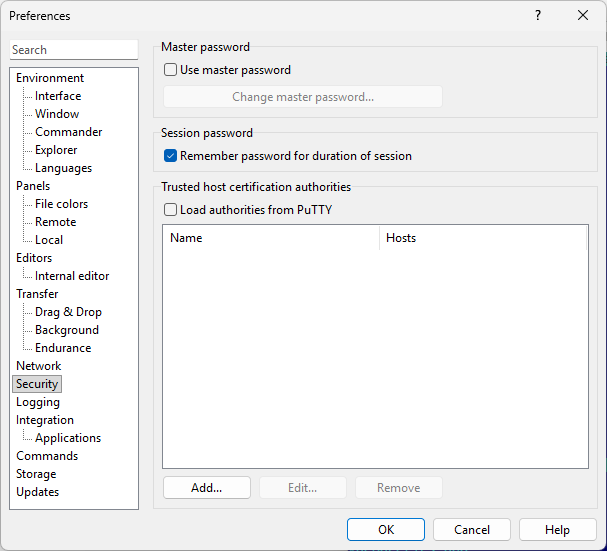Cancel the Preferences dialog
This screenshot has width=607, height=551.
[x=472, y=530]
